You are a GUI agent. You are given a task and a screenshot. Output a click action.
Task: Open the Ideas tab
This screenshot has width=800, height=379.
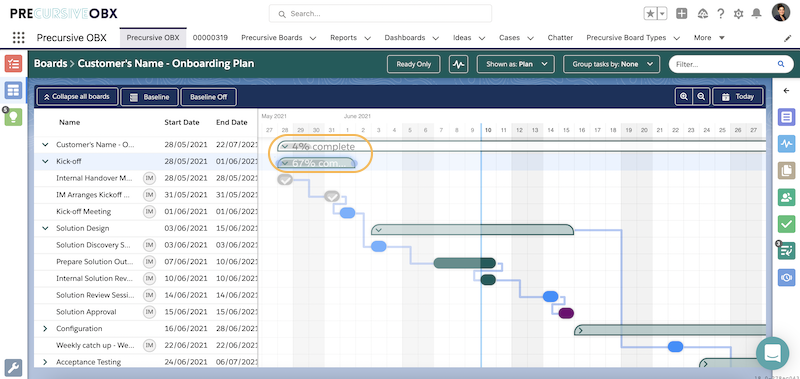tap(462, 38)
